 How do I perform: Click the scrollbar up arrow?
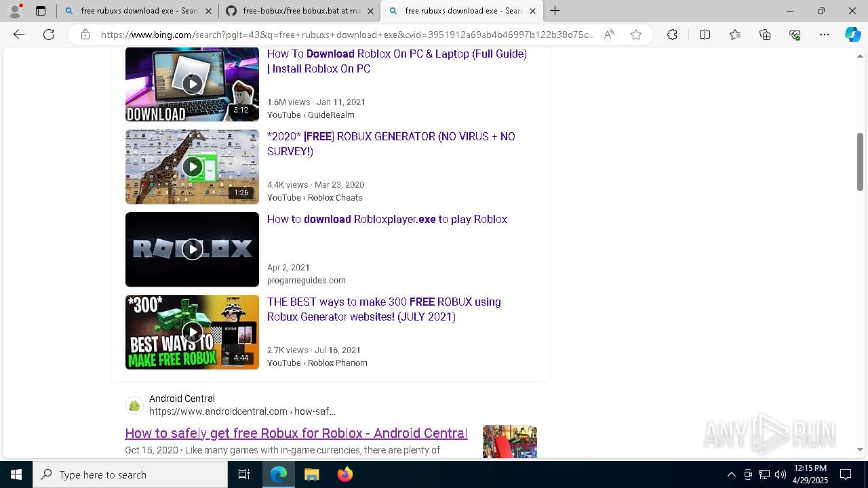860,57
